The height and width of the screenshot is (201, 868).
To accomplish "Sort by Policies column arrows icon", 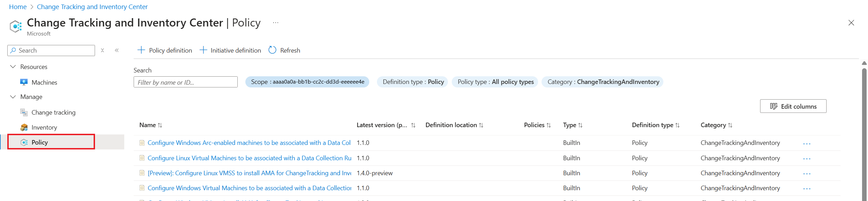I will pos(549,125).
